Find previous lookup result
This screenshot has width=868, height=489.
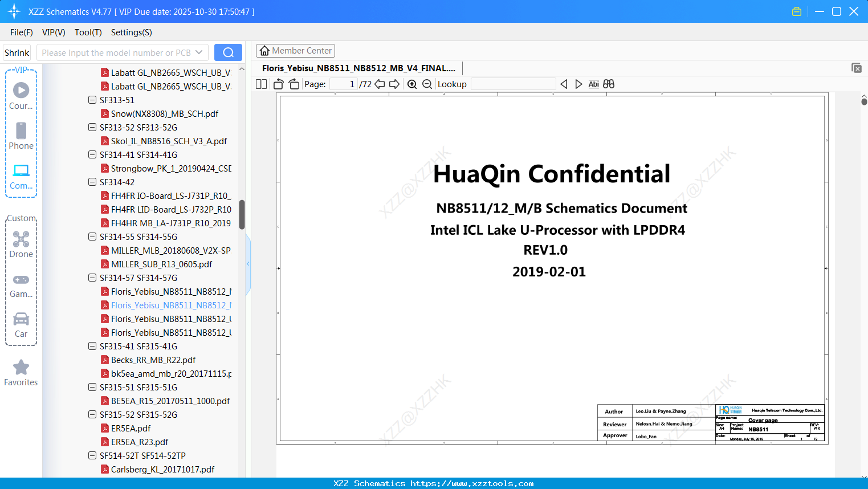[x=564, y=84]
